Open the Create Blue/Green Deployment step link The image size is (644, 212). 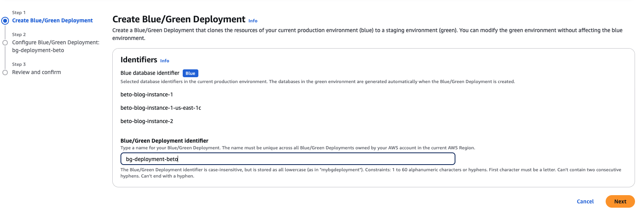52,20
